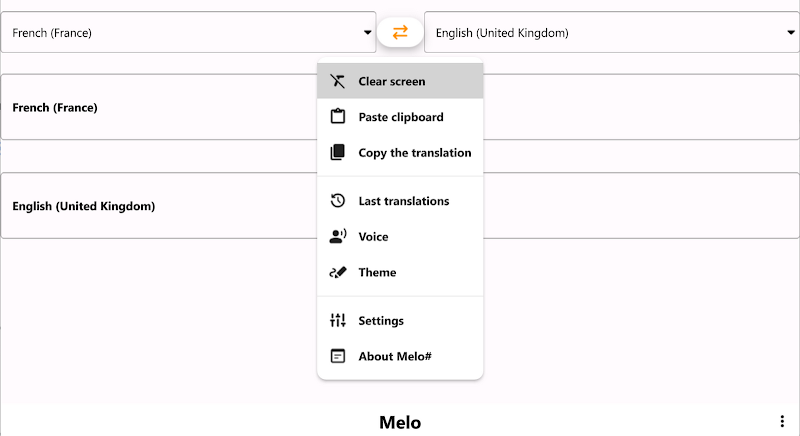The width and height of the screenshot is (800, 436).
Task: Click the English (United Kingdom) translation output box
Action: pos(150,206)
